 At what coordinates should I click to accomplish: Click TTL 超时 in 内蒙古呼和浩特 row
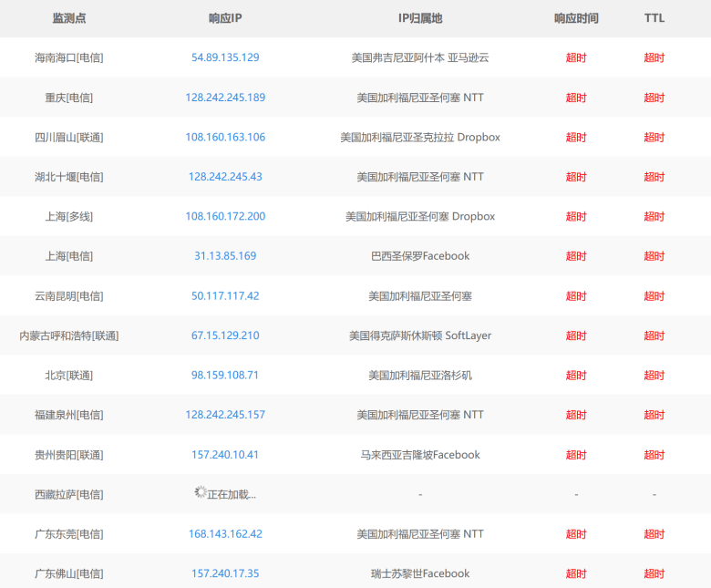[x=654, y=335]
